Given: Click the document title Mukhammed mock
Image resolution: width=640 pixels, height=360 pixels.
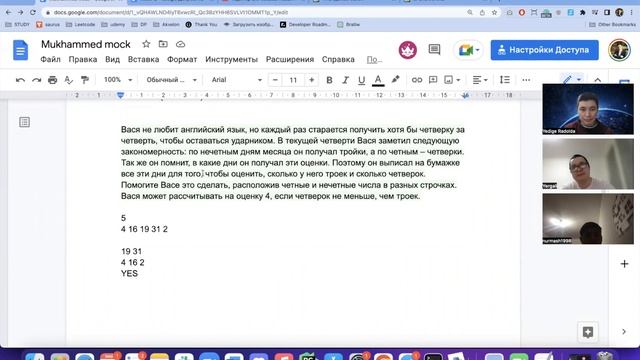Looking at the screenshot, I should click(86, 44).
